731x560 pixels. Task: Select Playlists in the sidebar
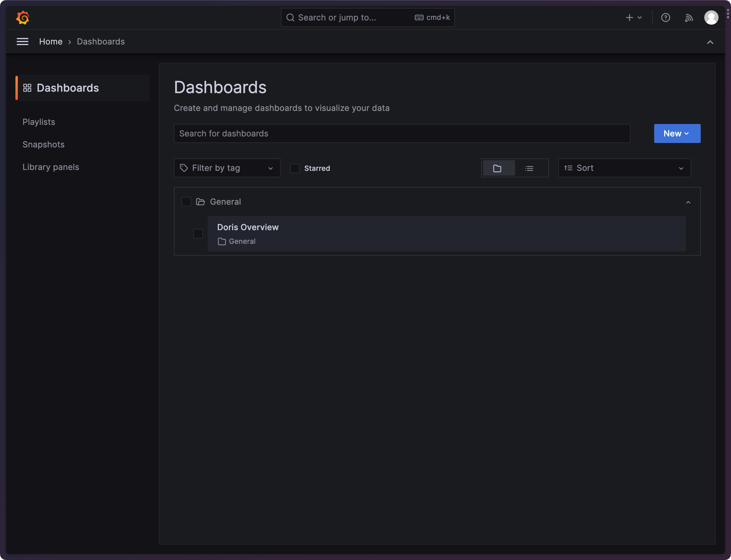(x=39, y=122)
